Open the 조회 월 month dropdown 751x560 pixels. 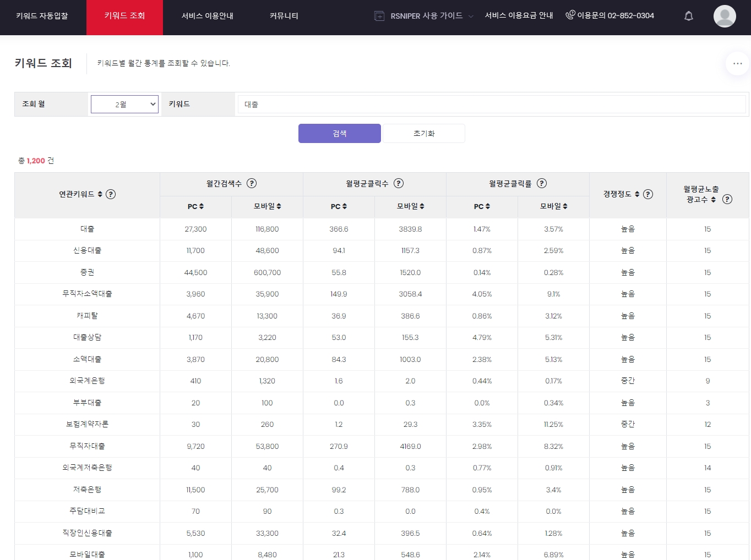point(124,105)
